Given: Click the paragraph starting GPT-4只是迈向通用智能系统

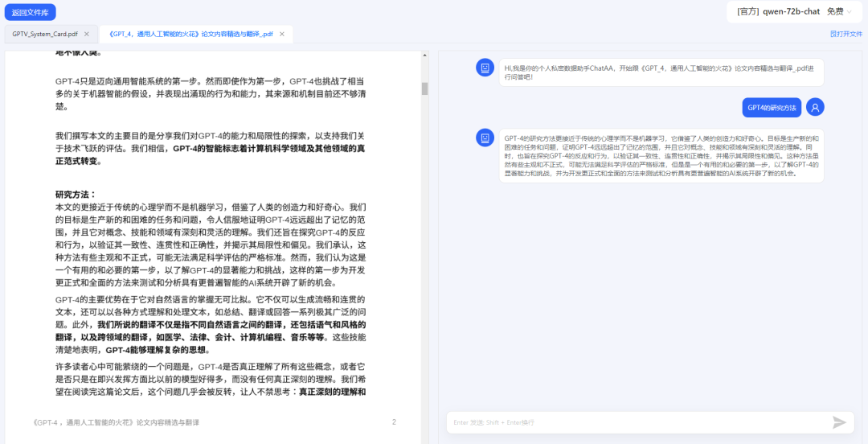Looking at the screenshot, I should (x=211, y=93).
